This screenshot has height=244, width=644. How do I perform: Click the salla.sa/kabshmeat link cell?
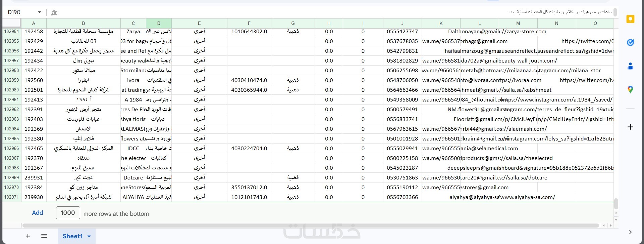518,90
